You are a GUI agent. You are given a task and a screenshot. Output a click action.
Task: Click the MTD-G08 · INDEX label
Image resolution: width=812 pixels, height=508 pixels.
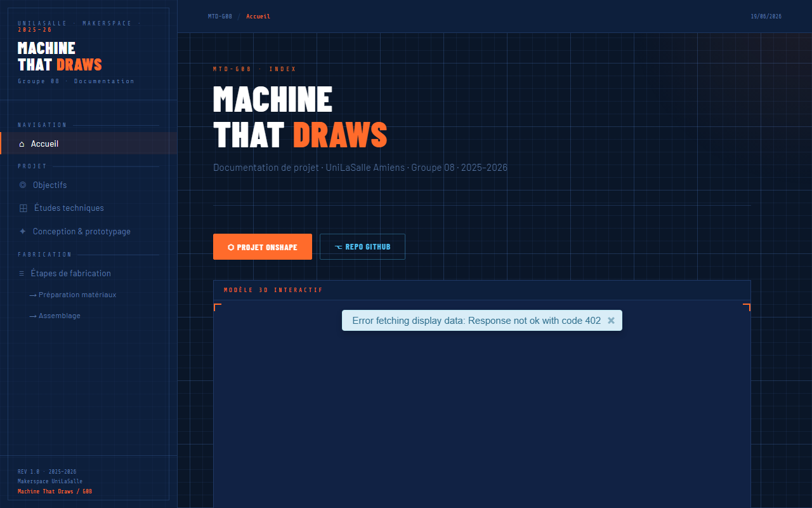(x=254, y=69)
